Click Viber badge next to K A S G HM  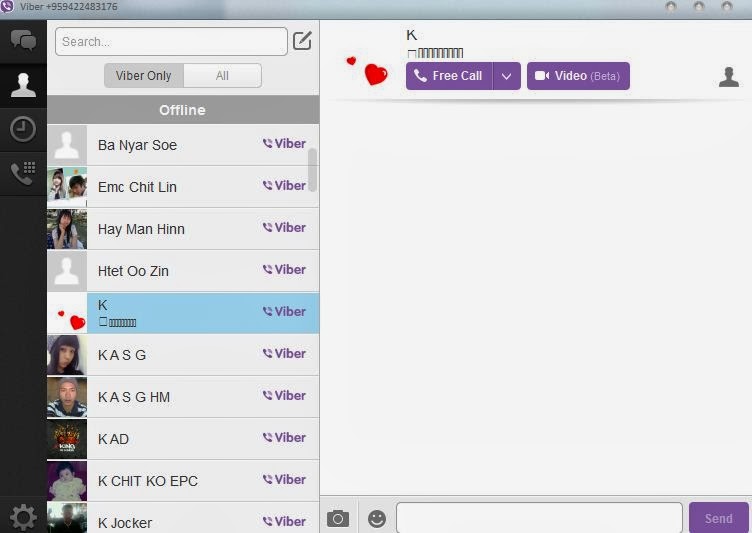pyautogui.click(x=284, y=395)
